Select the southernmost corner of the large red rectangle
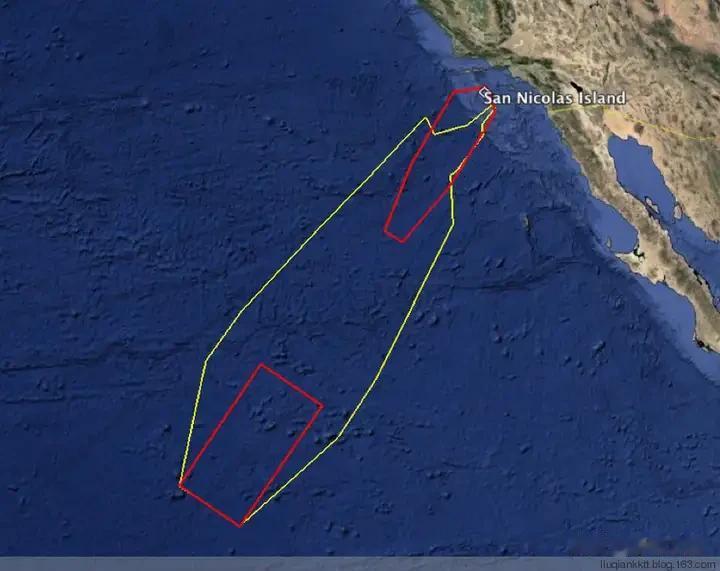This screenshot has height=571, width=720. pyautogui.click(x=240, y=526)
